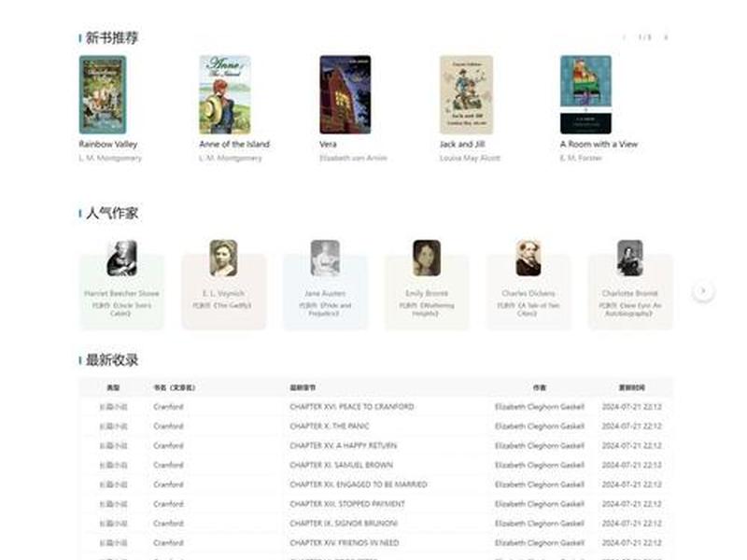The image size is (747, 560).
Task: Open L. M. Montgomery under Rainbow Valley
Action: click(x=110, y=158)
